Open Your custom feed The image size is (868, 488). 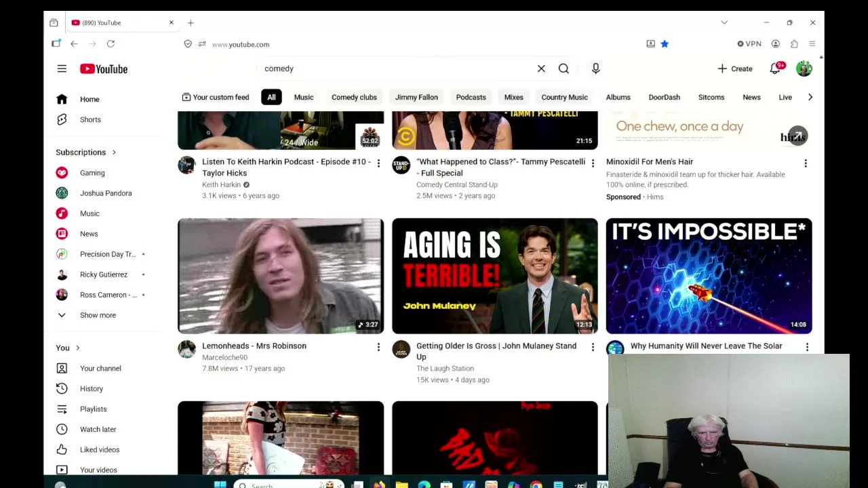click(215, 97)
